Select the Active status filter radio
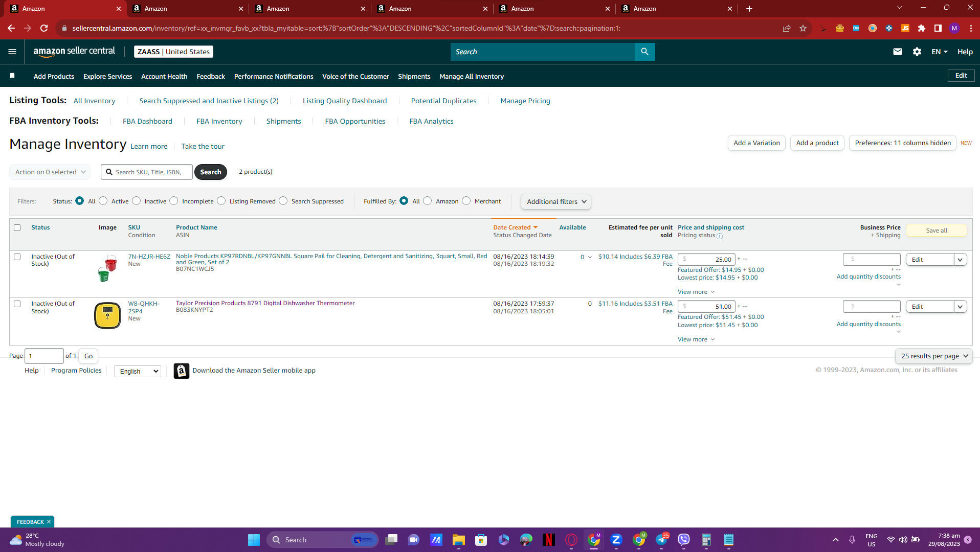980x552 pixels. (x=103, y=201)
